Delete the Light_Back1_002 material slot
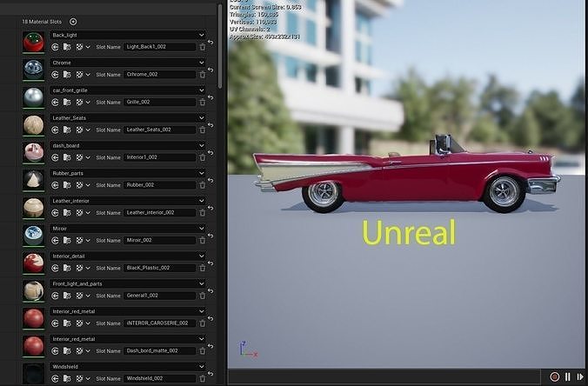This screenshot has height=386, width=588. tap(203, 47)
